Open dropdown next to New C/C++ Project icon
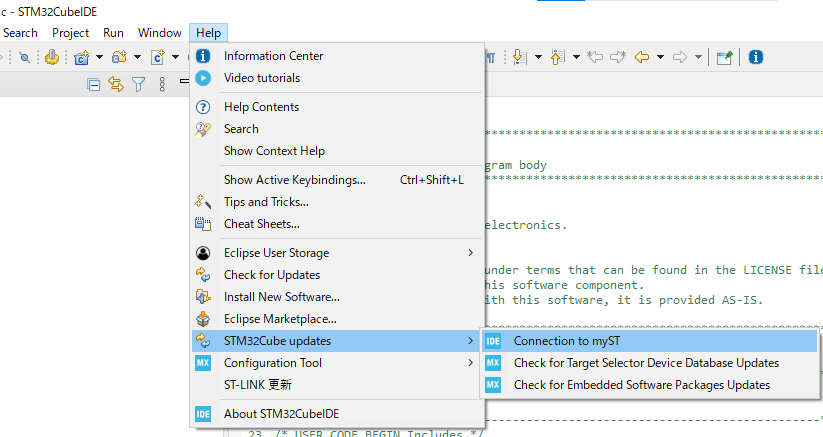Image resolution: width=823 pixels, height=437 pixels. pyautogui.click(x=99, y=57)
